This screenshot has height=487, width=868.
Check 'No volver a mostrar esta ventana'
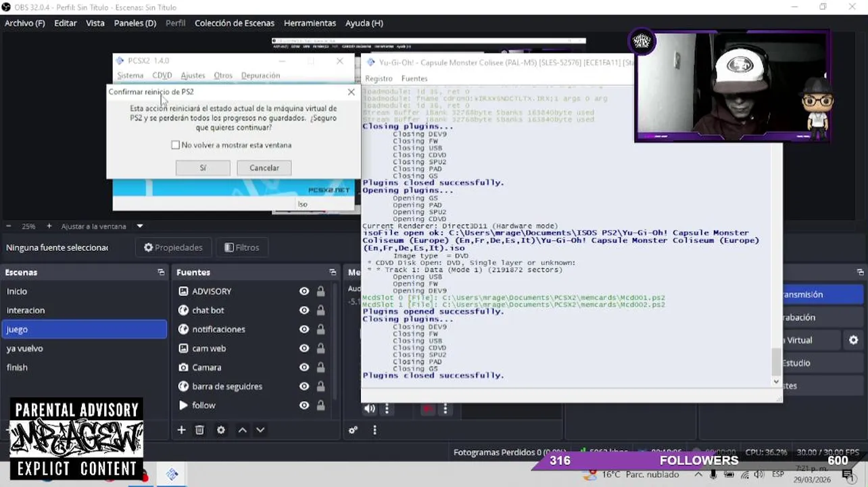tap(176, 145)
